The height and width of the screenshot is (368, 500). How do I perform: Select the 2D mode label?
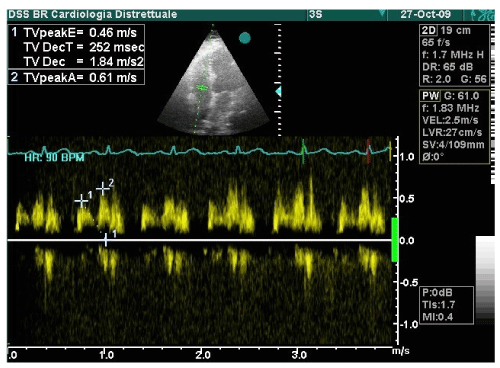pos(429,30)
